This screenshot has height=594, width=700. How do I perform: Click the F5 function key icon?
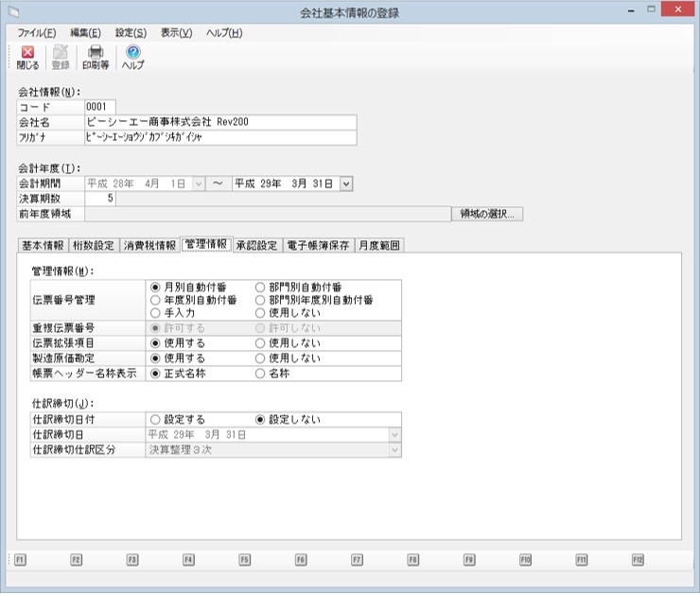pos(245,560)
